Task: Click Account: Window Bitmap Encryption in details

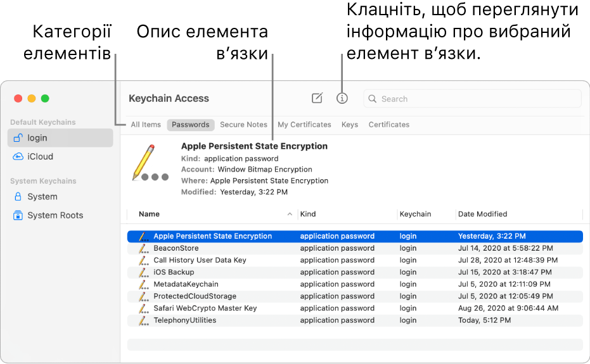Action: [247, 170]
